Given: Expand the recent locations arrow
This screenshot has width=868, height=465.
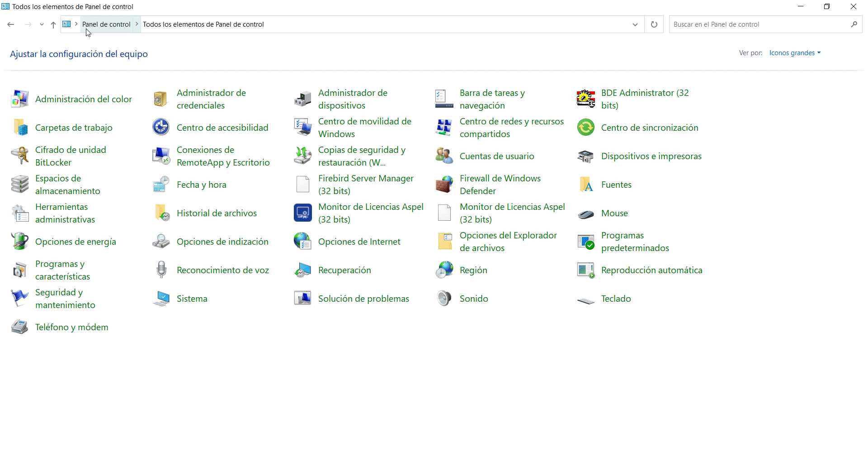Looking at the screenshot, I should 42,24.
